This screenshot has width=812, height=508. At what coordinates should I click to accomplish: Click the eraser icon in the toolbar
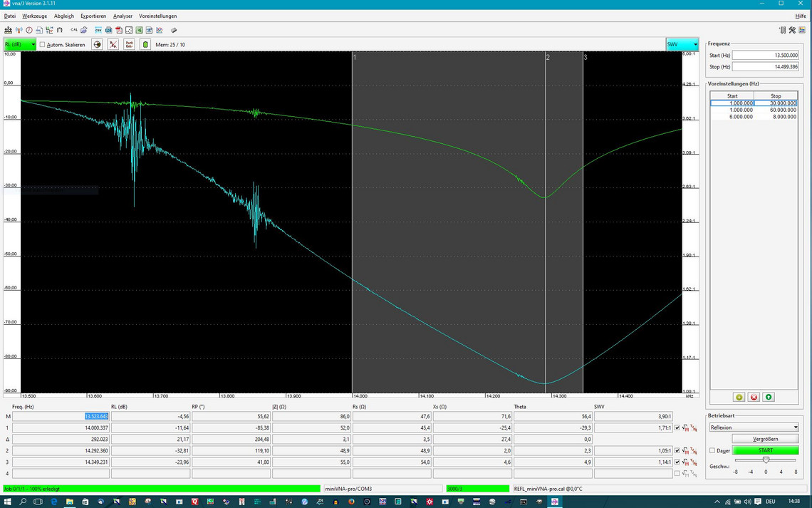(174, 31)
